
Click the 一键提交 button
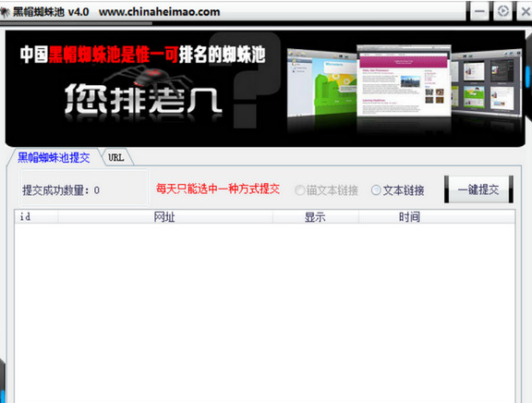[478, 189]
